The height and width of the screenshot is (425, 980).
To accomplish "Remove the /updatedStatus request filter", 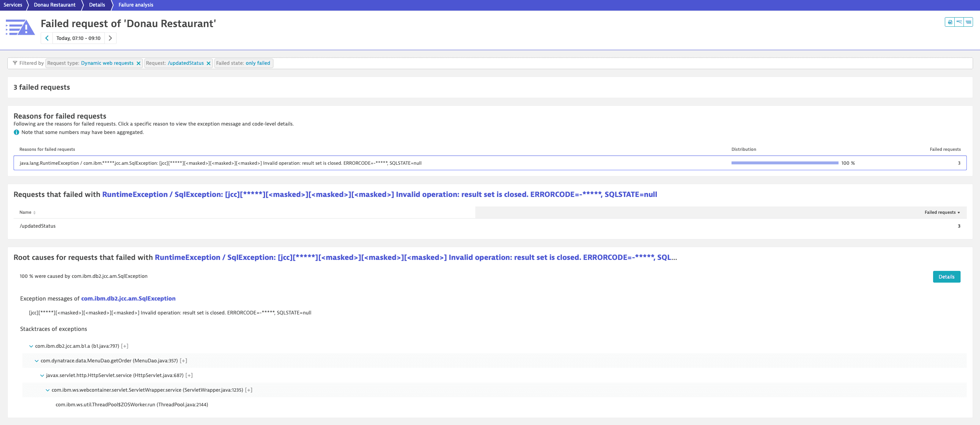I will (209, 63).
